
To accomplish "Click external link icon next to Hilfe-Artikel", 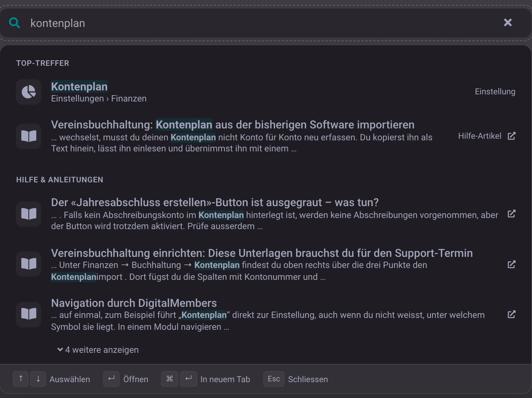I will [x=512, y=136].
